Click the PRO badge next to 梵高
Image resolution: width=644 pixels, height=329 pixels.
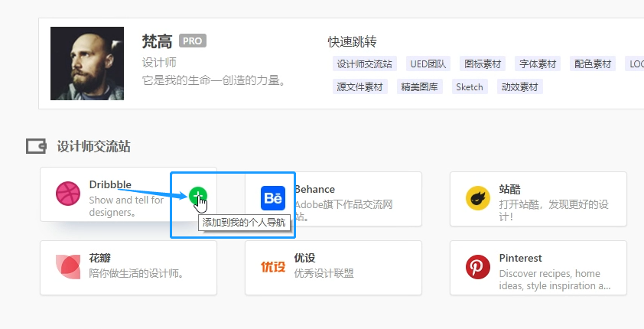[193, 41]
